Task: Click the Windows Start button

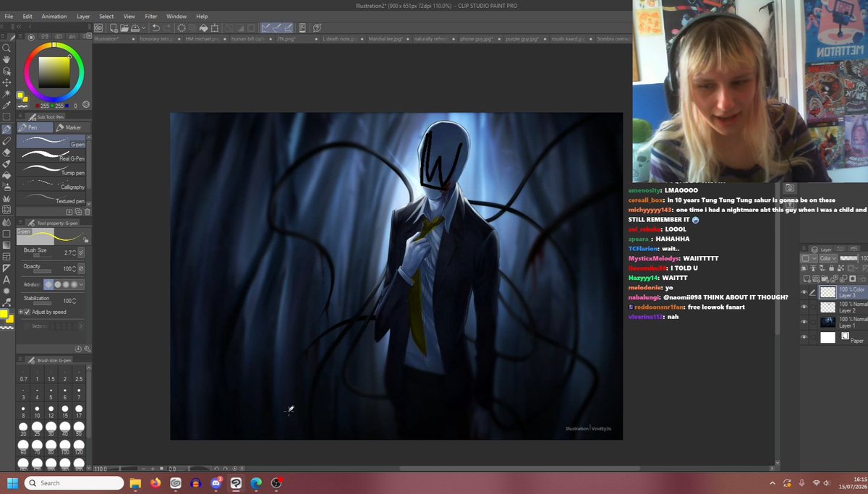Action: coord(12,482)
